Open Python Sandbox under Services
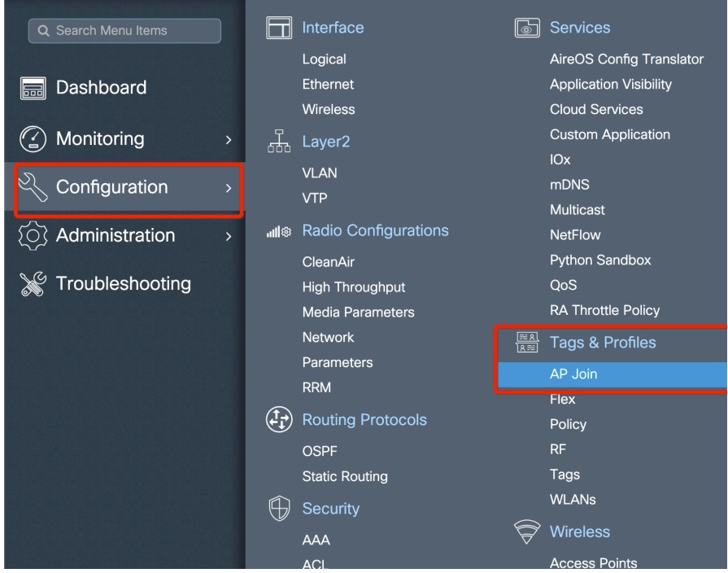This screenshot has height=573, width=728. [x=600, y=260]
